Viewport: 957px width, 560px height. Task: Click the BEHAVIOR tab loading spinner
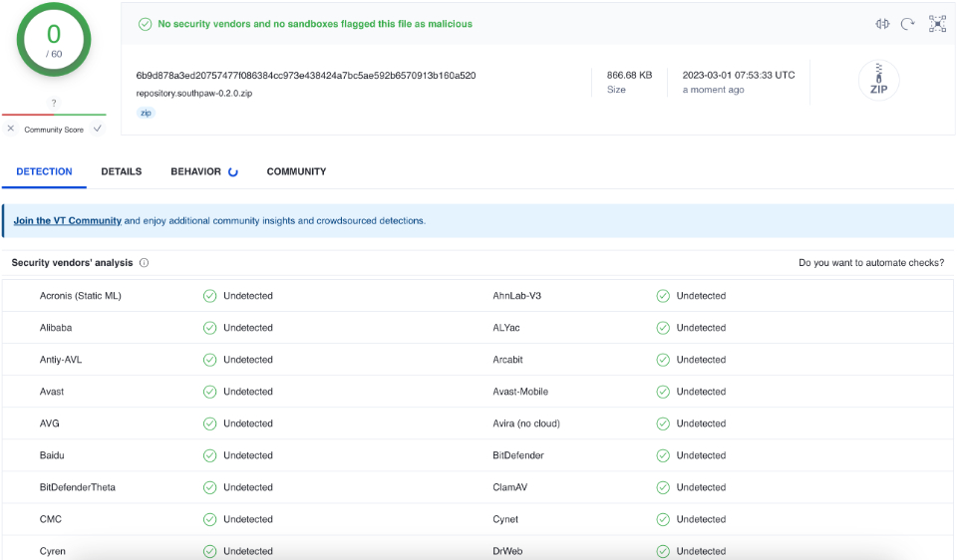[232, 172]
